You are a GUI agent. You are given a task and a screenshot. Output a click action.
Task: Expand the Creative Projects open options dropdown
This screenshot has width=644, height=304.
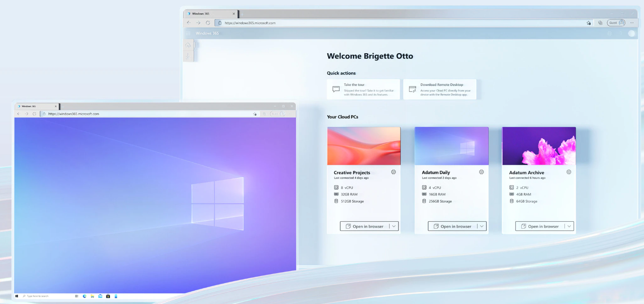[394, 226]
